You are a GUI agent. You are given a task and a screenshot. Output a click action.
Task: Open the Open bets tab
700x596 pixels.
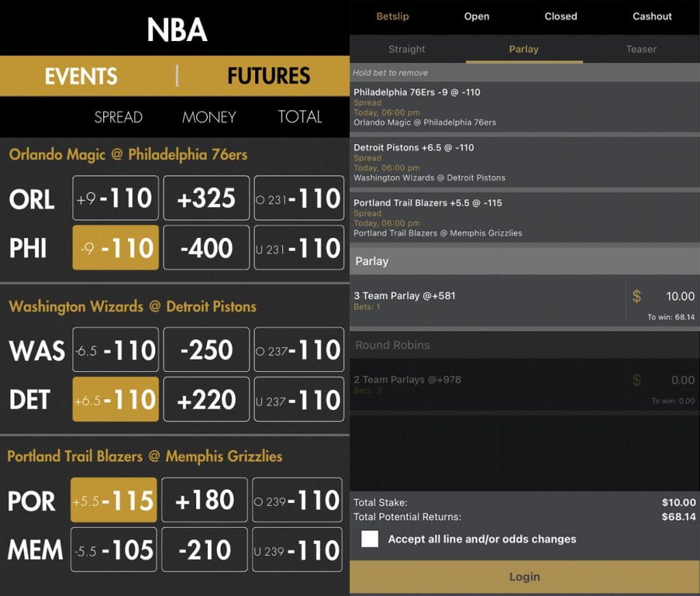(x=476, y=16)
